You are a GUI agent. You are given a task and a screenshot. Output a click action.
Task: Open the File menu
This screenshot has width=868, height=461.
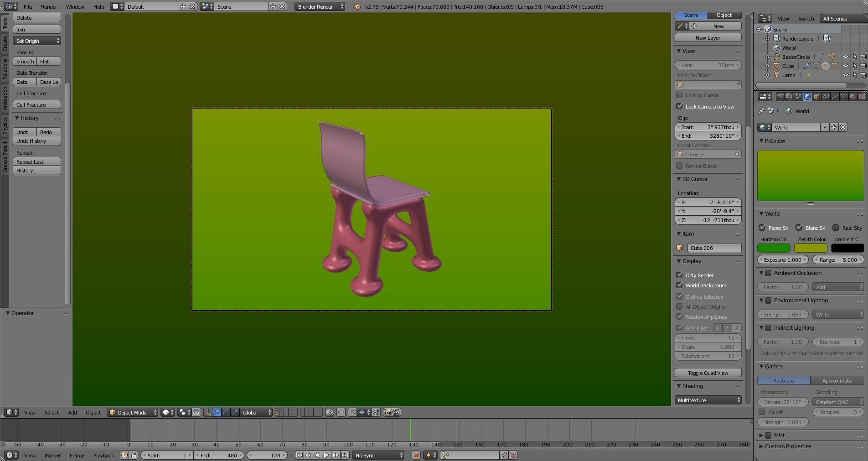coord(28,6)
